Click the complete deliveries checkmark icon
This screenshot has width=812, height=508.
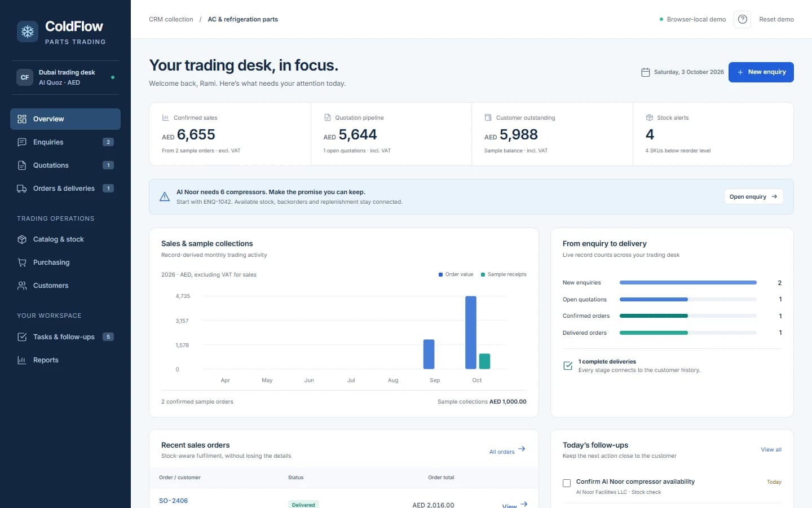pyautogui.click(x=568, y=366)
